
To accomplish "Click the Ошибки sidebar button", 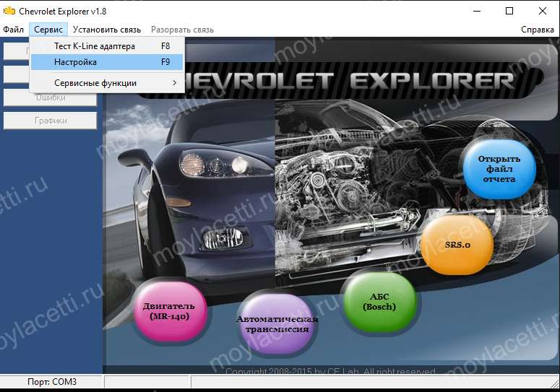I will 50,97.
